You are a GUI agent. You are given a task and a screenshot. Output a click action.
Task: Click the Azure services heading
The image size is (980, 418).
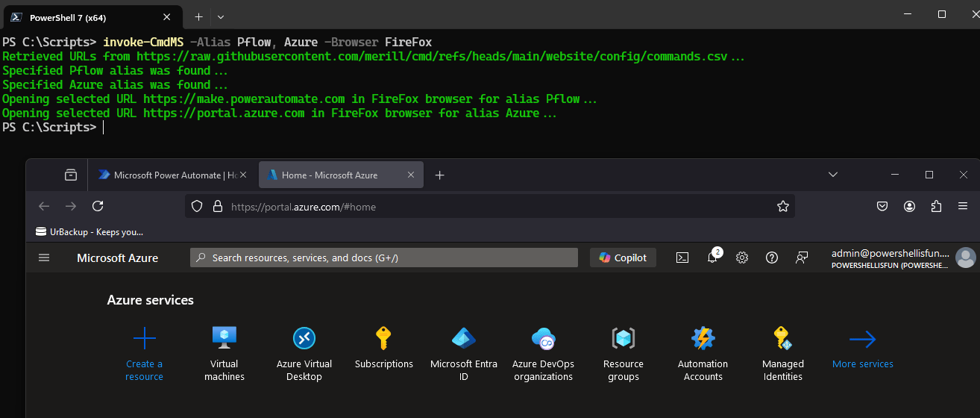tap(151, 300)
